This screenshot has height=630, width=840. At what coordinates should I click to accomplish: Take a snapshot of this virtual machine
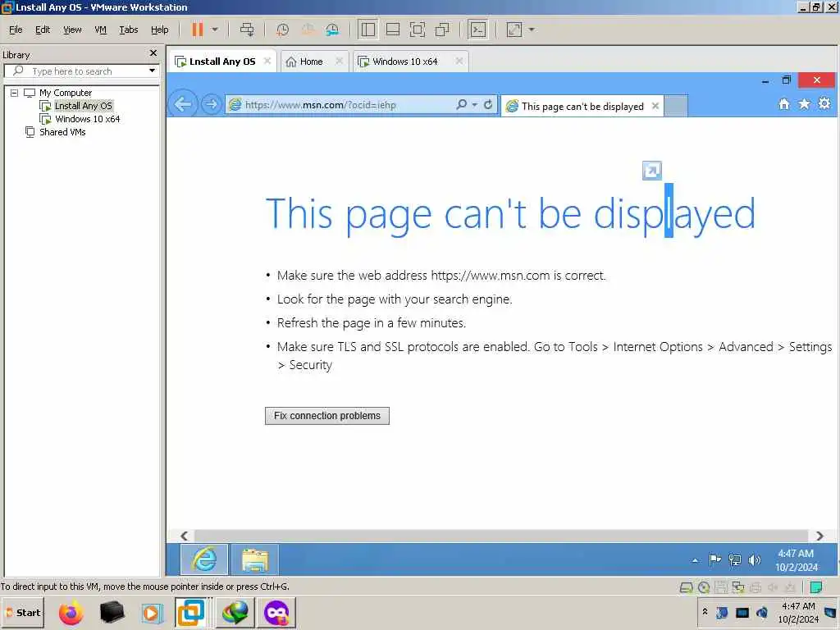(x=282, y=30)
